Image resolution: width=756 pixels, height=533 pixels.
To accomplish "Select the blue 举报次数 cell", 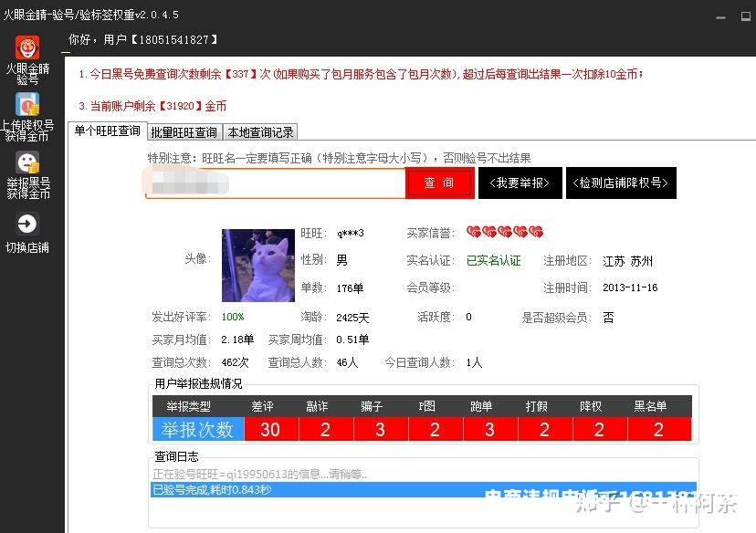I will [x=198, y=429].
